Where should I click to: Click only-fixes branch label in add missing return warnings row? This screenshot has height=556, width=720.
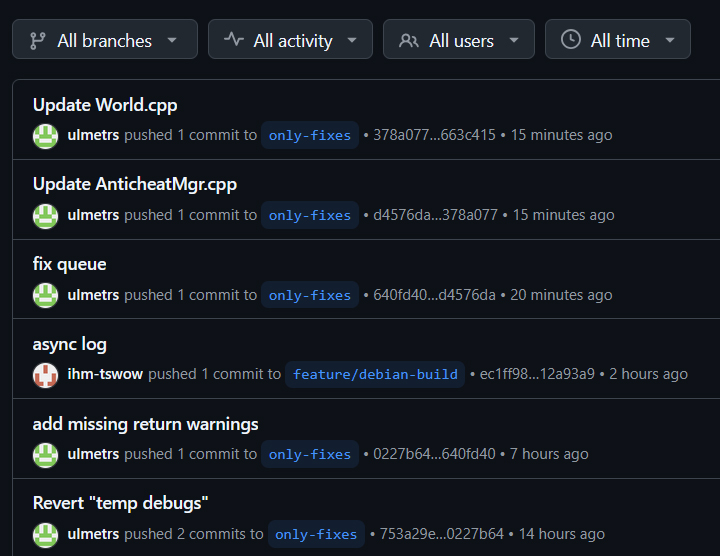pyautogui.click(x=310, y=454)
